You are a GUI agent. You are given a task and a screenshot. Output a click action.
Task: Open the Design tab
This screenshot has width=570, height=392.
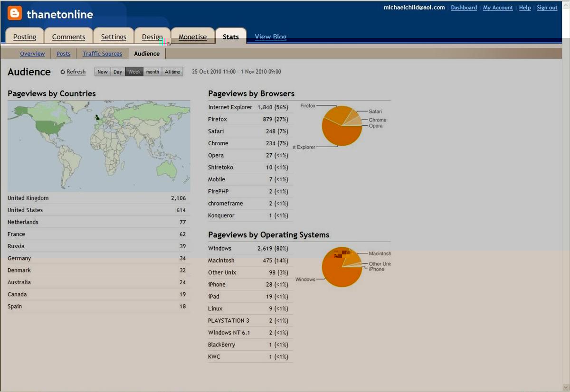pos(152,37)
